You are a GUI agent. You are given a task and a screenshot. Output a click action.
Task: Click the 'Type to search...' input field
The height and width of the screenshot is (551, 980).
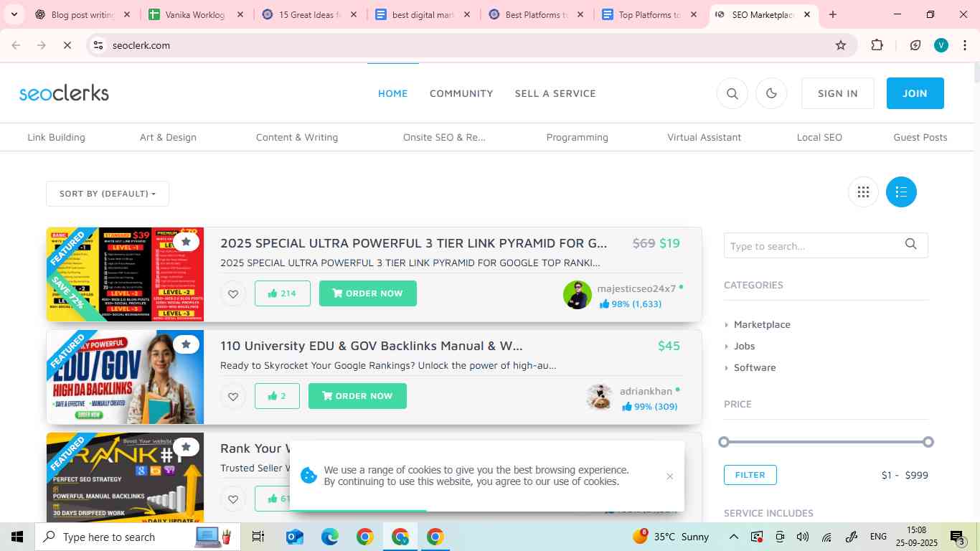pyautogui.click(x=804, y=245)
